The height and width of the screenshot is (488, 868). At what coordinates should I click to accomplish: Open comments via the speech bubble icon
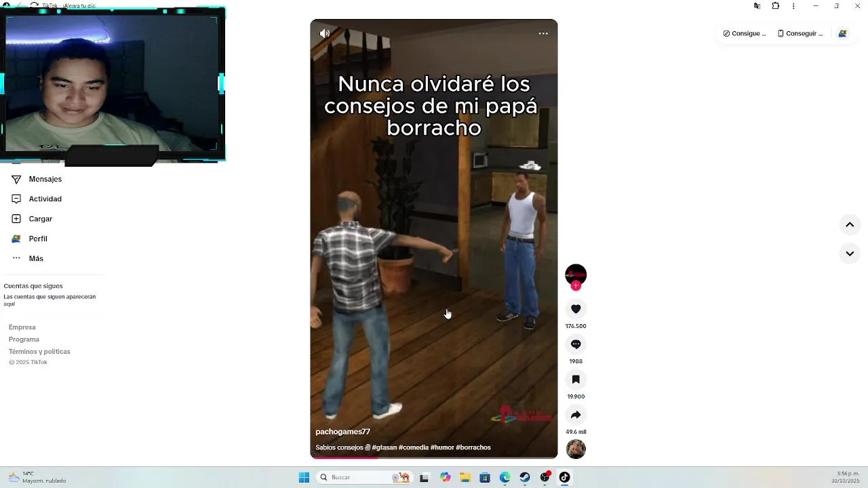click(x=576, y=344)
